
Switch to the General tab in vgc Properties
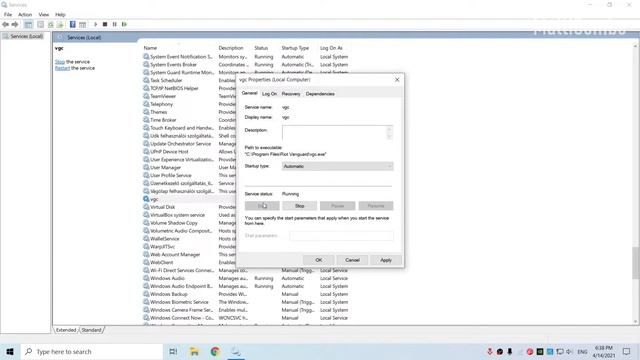(249, 93)
